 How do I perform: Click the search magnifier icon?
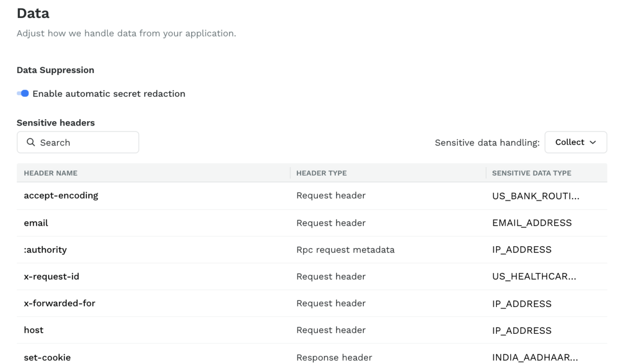pyautogui.click(x=31, y=142)
